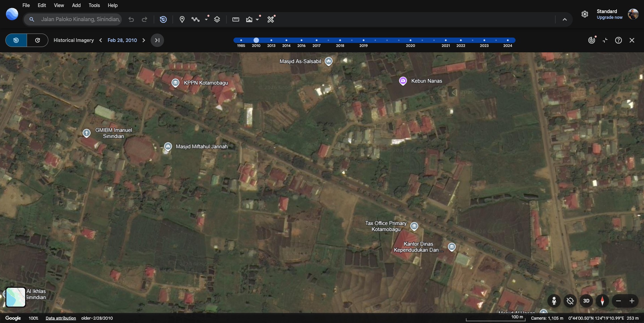Select the historical imagery mode toggle
This screenshot has height=323, width=644.
click(x=16, y=40)
